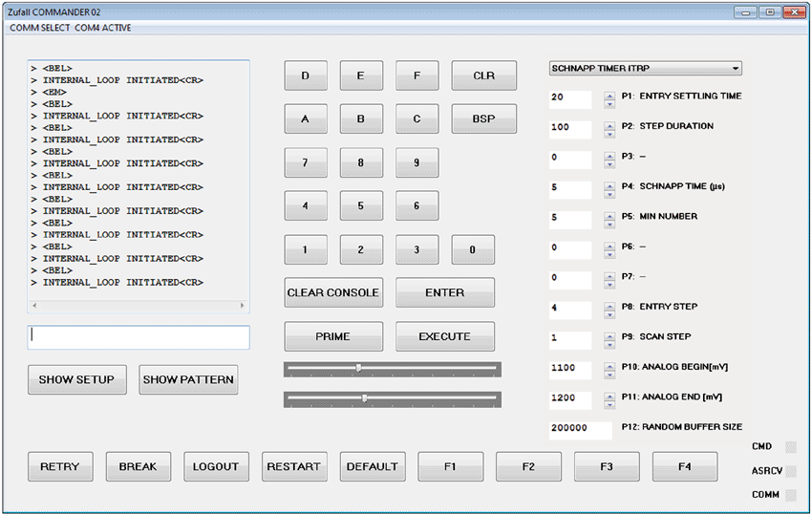Image resolution: width=812 pixels, height=514 pixels.
Task: Click the PRIME button
Action: pyautogui.click(x=333, y=336)
